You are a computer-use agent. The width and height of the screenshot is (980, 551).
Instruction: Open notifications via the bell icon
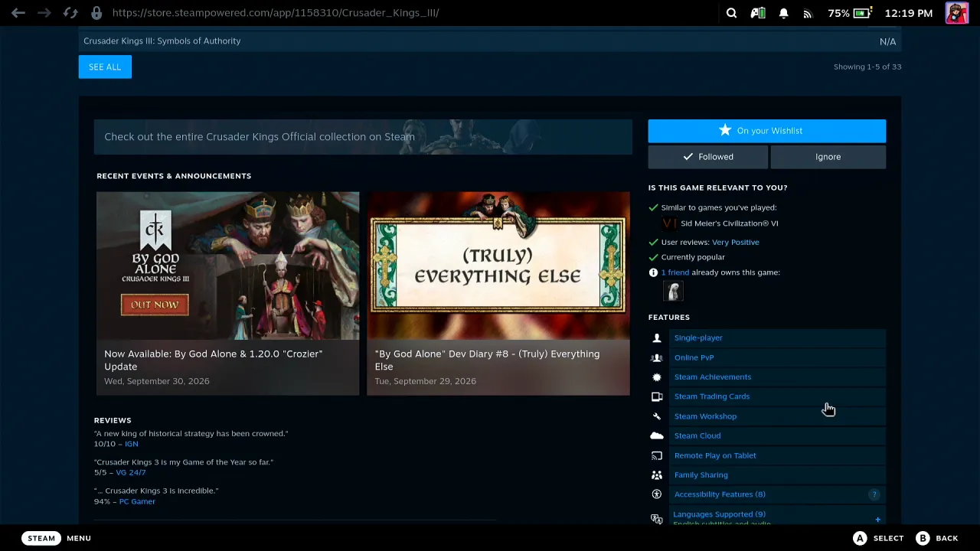(x=783, y=13)
